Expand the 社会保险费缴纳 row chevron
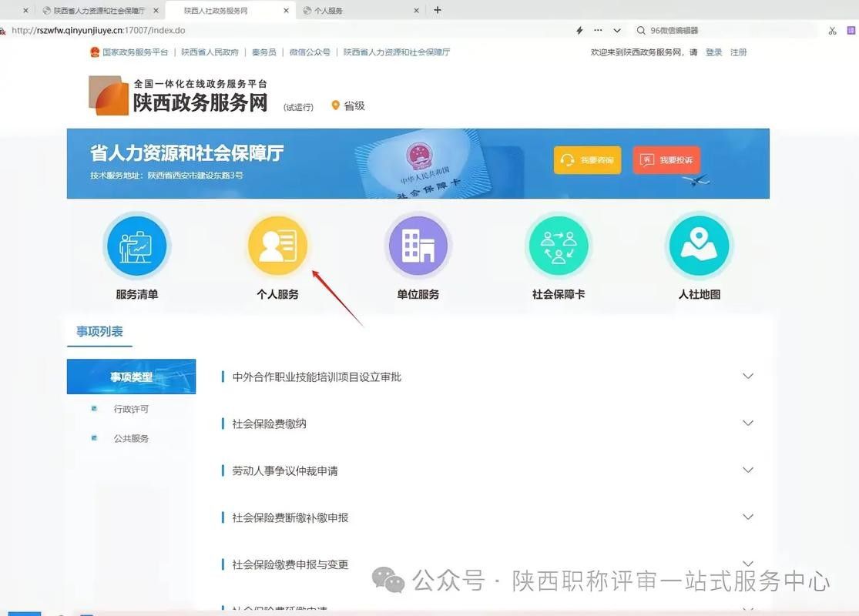The width and height of the screenshot is (859, 616). [x=748, y=423]
